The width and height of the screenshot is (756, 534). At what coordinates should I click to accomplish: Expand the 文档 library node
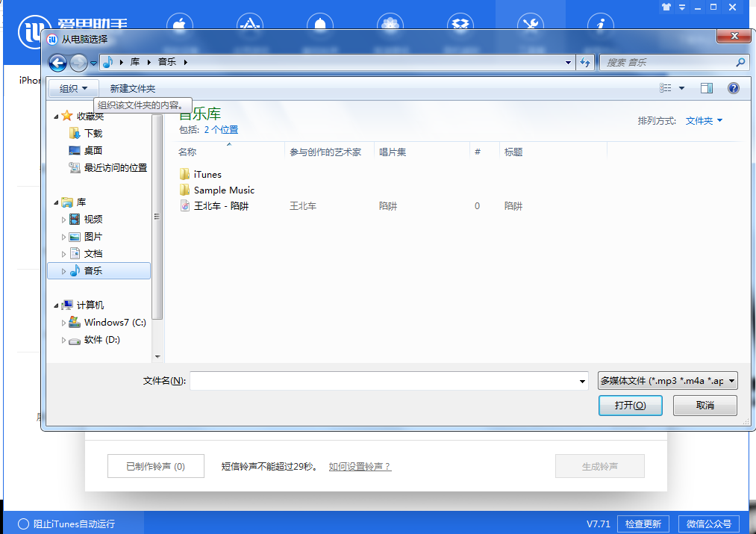pyautogui.click(x=63, y=254)
